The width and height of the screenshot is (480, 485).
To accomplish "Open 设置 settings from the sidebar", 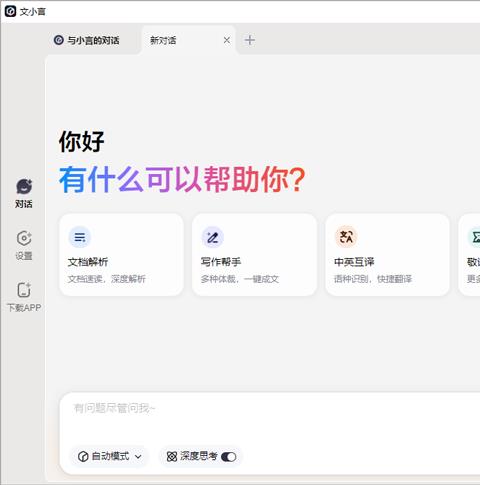I will 24,238.
